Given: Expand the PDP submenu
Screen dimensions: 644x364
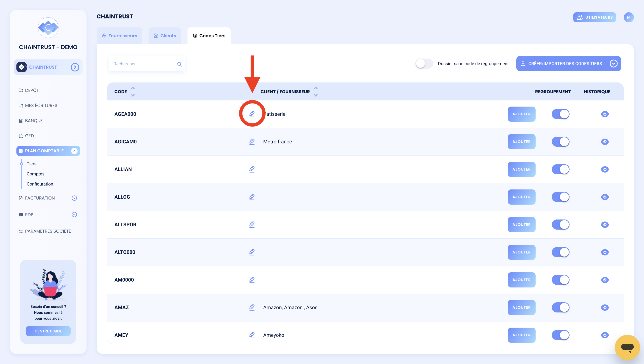Looking at the screenshot, I should coord(74,214).
